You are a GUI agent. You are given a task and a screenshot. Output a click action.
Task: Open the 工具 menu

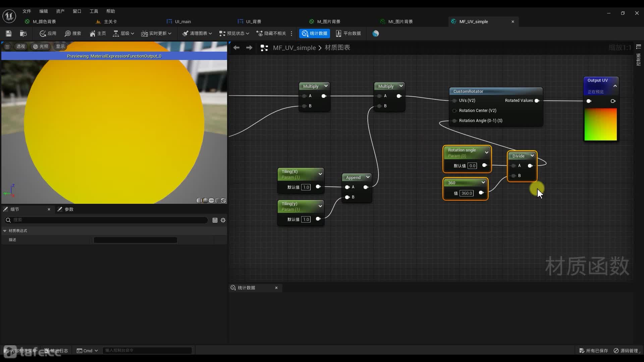pos(94,11)
